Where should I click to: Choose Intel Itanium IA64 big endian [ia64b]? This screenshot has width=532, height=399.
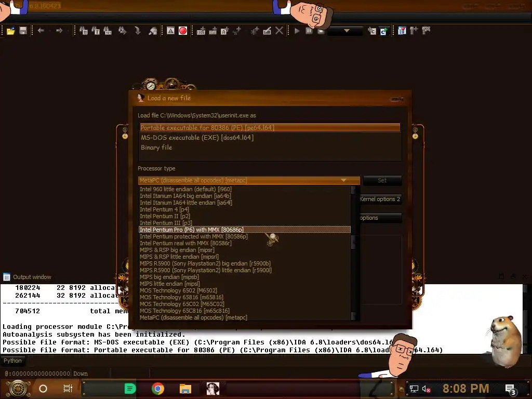(x=245, y=196)
